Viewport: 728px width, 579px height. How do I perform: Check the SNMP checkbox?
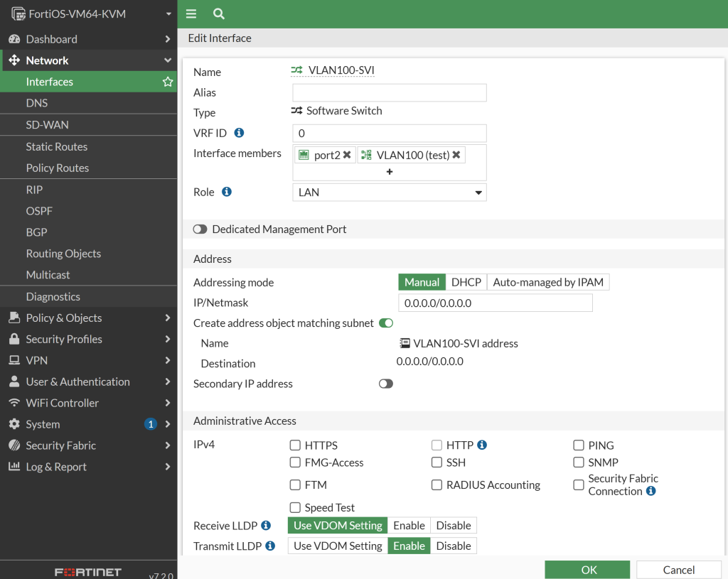click(579, 462)
